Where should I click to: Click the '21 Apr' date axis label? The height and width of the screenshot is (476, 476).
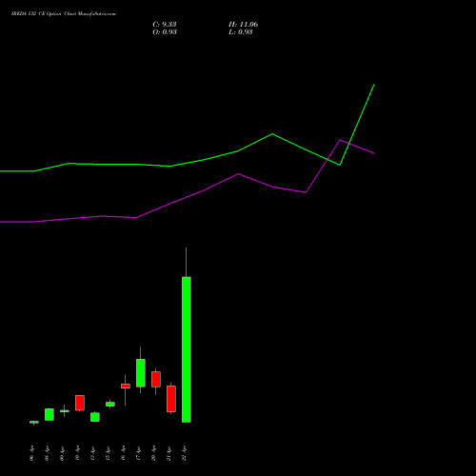(169, 453)
